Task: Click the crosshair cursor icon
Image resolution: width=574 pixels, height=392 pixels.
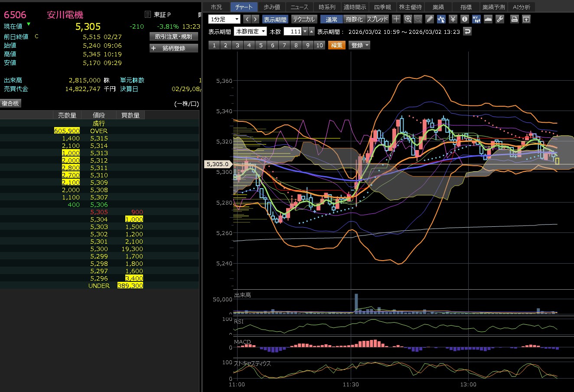Action: pos(396,19)
